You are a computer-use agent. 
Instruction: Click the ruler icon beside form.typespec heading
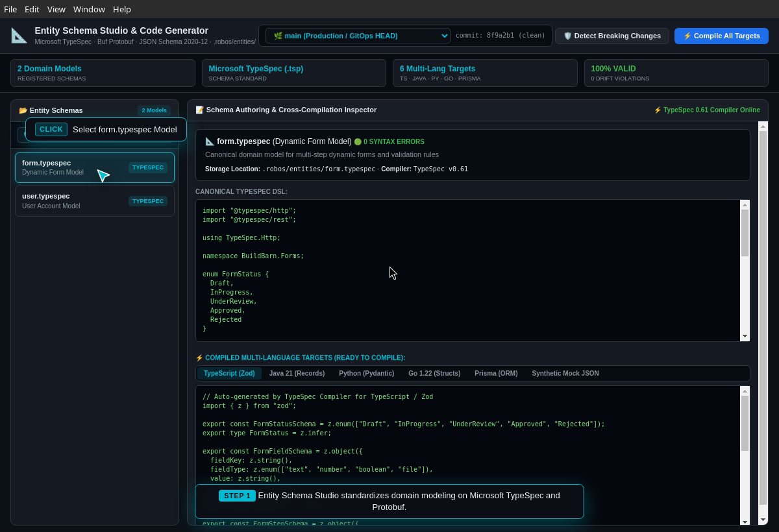click(x=210, y=141)
